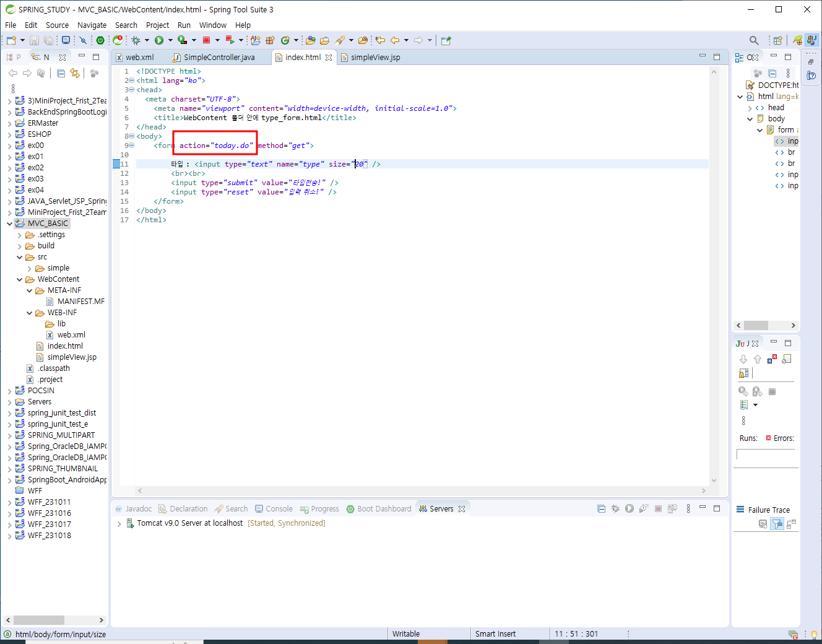Click the New file toolbar icon
This screenshot has width=822, height=644.
[11, 40]
